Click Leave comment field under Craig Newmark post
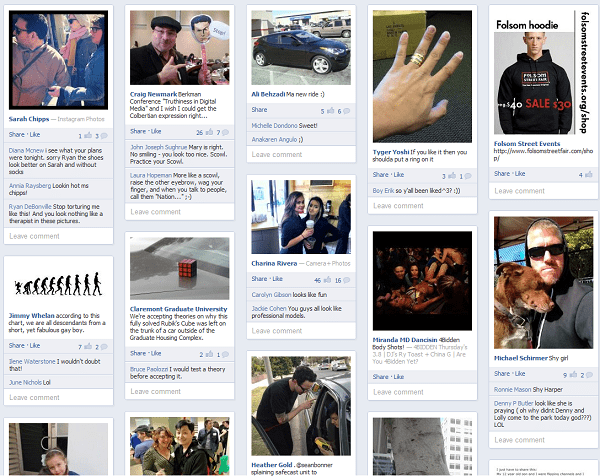The height and width of the screenshot is (476, 600). tap(179, 212)
